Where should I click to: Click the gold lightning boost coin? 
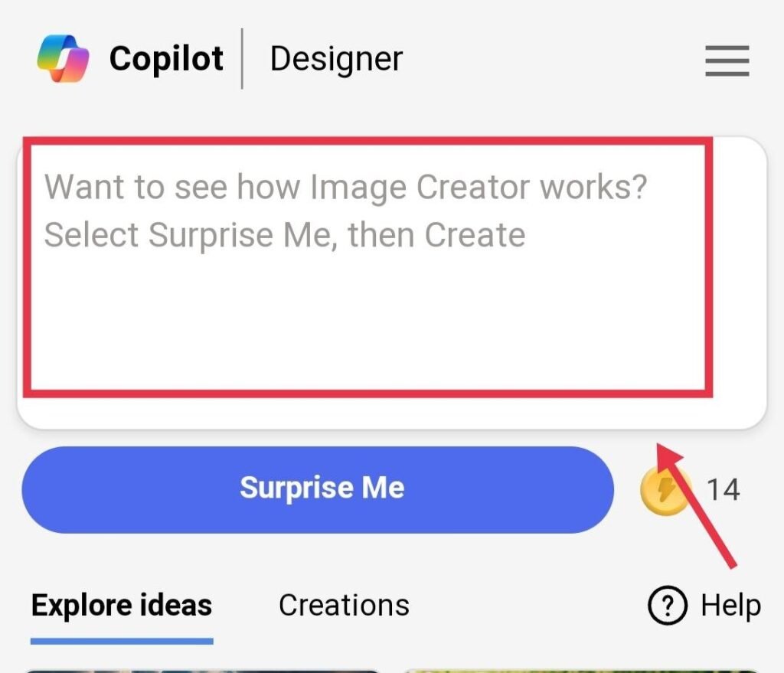point(665,490)
